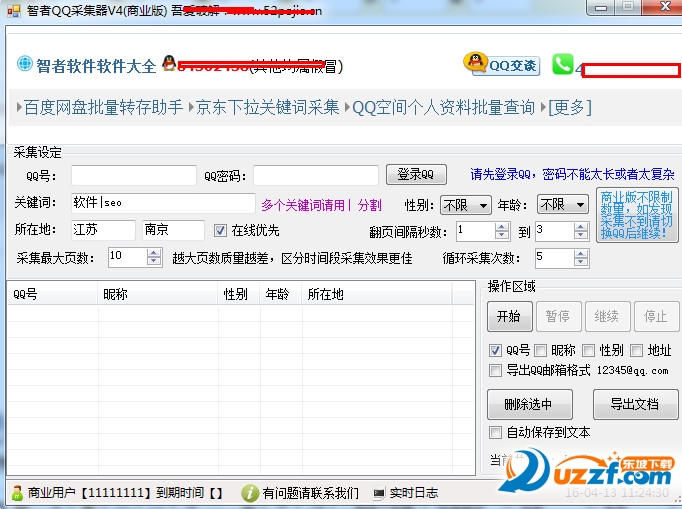Increase the 翻页间隔 maximum value 3
Viewport: 682px width, 509px height.
[x=581, y=227]
